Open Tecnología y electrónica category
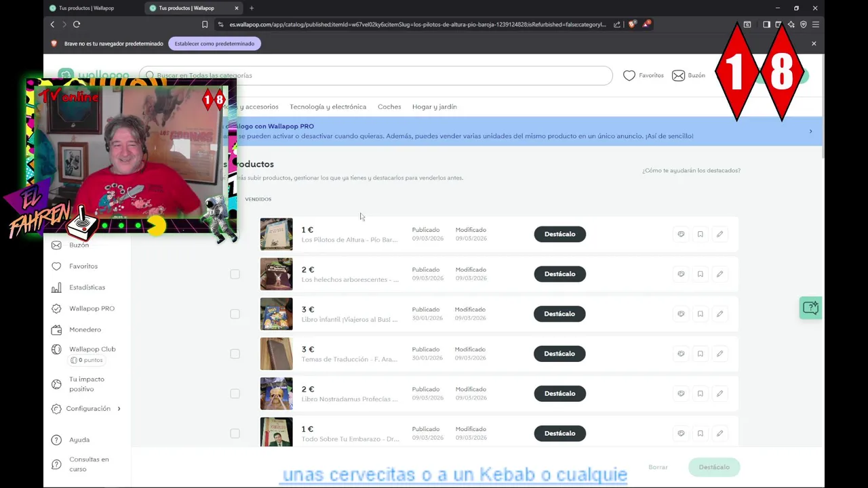The height and width of the screenshot is (488, 868). point(328,106)
